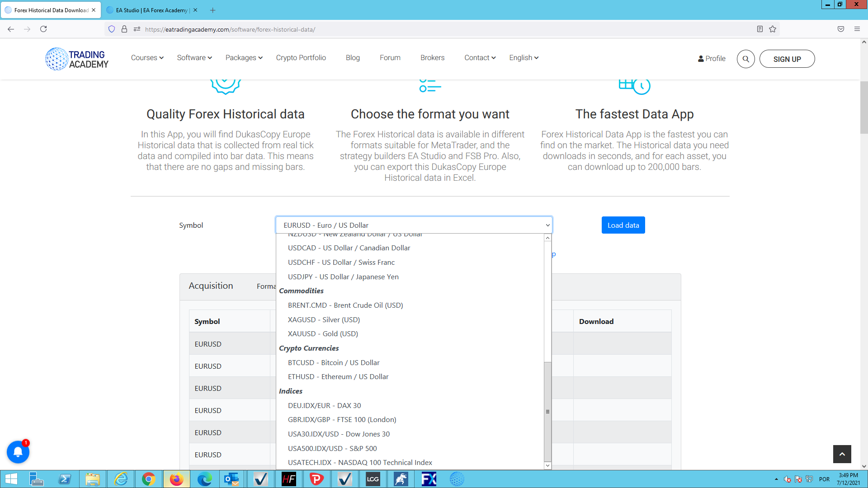Screen dimensions: 868x488
Task: Toggle reader view icon in address bar
Action: point(760,29)
